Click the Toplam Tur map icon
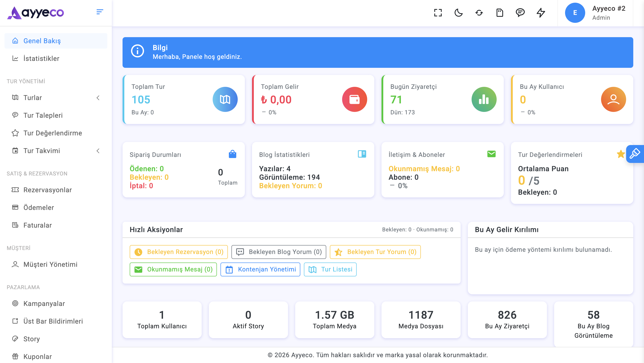Image resolution: width=644 pixels, height=363 pixels. point(225,99)
